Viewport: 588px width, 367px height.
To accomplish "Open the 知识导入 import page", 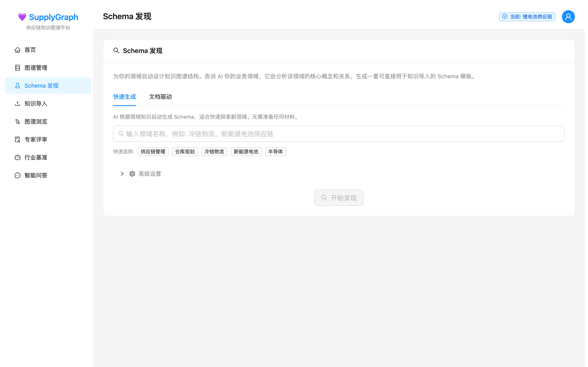I will pos(36,103).
